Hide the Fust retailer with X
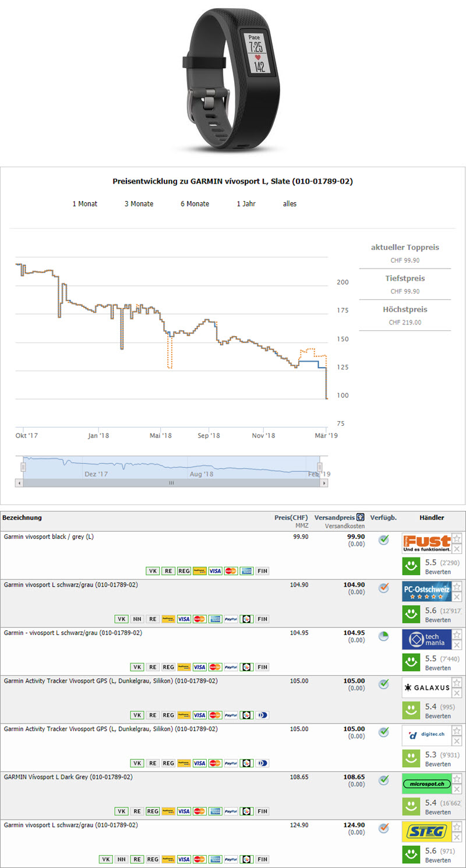Image resolution: width=466 pixels, height=868 pixels. [457, 549]
